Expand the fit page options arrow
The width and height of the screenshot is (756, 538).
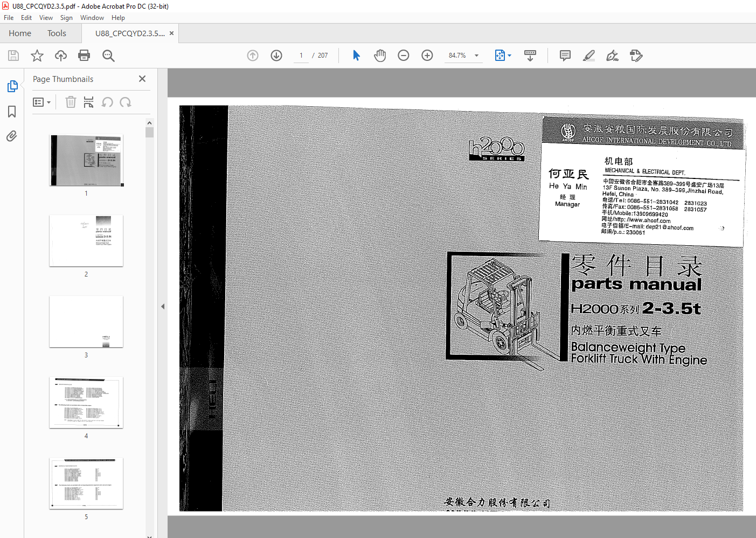click(509, 56)
